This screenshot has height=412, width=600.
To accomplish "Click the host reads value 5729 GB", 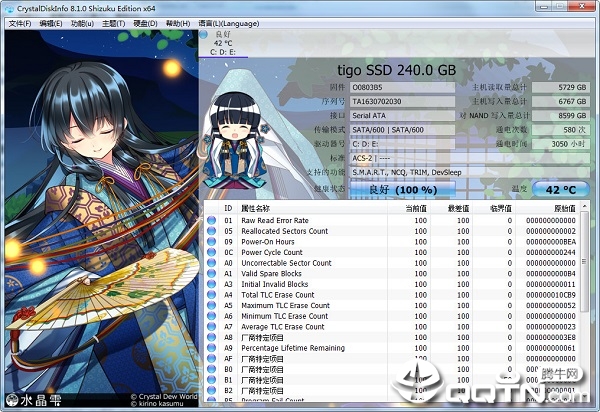I will pyautogui.click(x=561, y=88).
